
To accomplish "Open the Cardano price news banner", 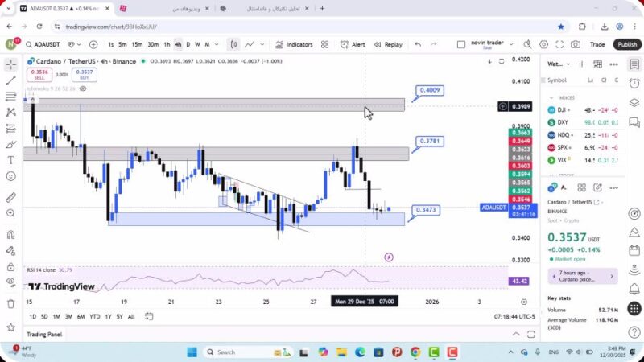I will [x=583, y=276].
